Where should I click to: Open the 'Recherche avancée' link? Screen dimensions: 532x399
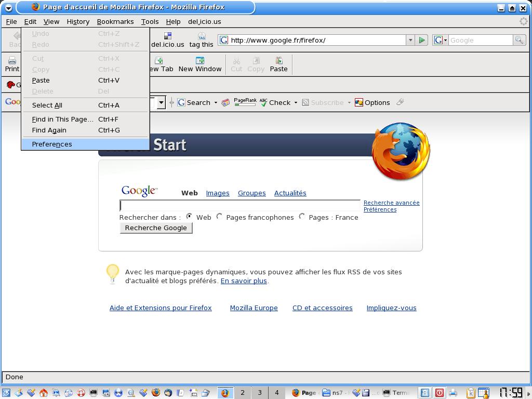coord(392,203)
